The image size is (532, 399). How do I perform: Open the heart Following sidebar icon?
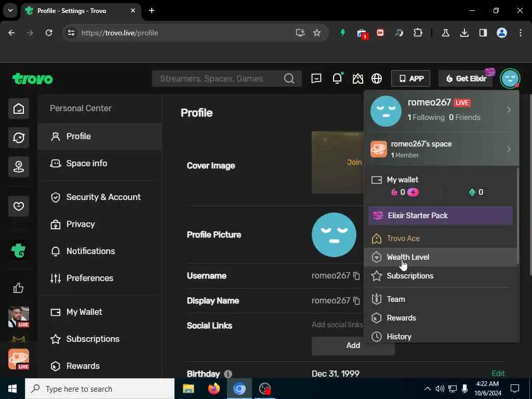click(x=19, y=206)
